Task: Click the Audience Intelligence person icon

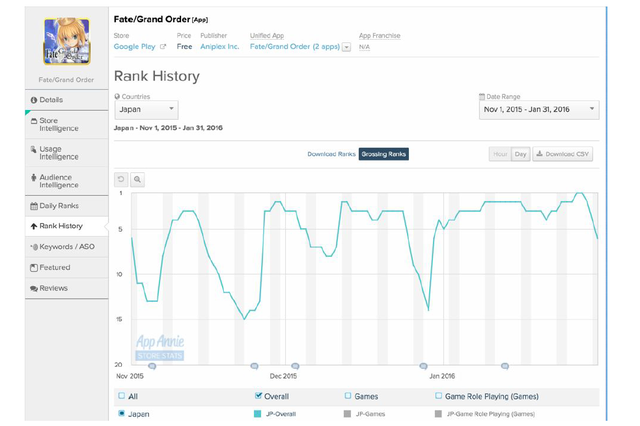Action: pos(34,178)
